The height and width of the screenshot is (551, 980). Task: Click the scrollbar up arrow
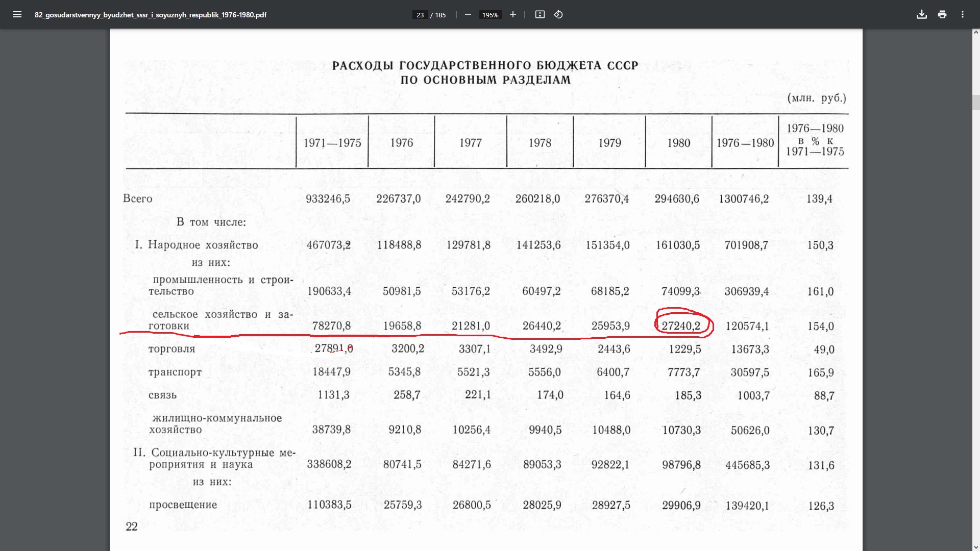[976, 33]
